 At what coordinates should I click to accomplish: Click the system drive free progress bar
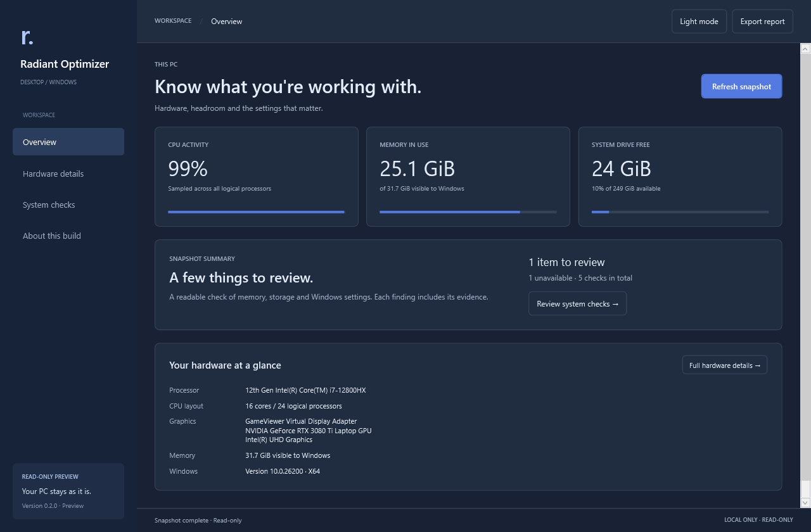coord(680,212)
